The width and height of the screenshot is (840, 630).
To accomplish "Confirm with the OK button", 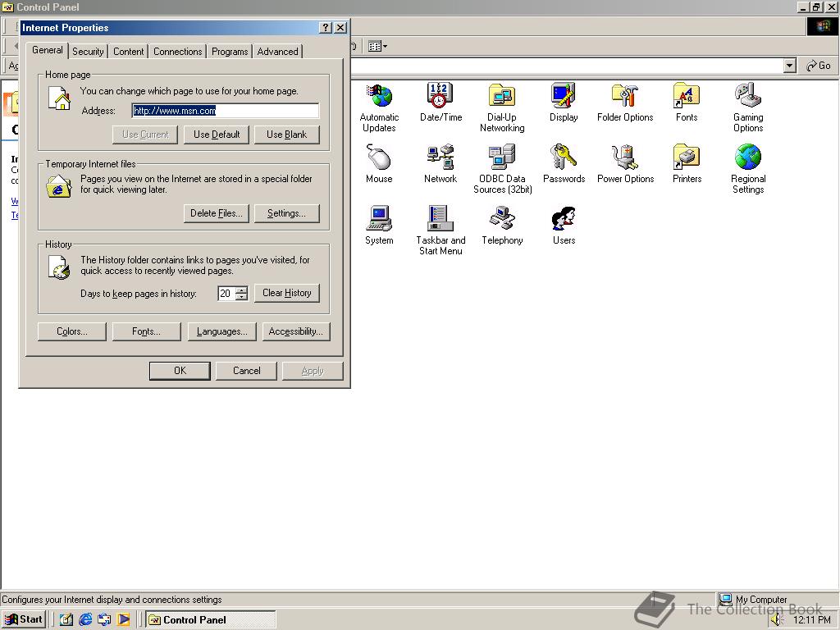I will [x=180, y=371].
